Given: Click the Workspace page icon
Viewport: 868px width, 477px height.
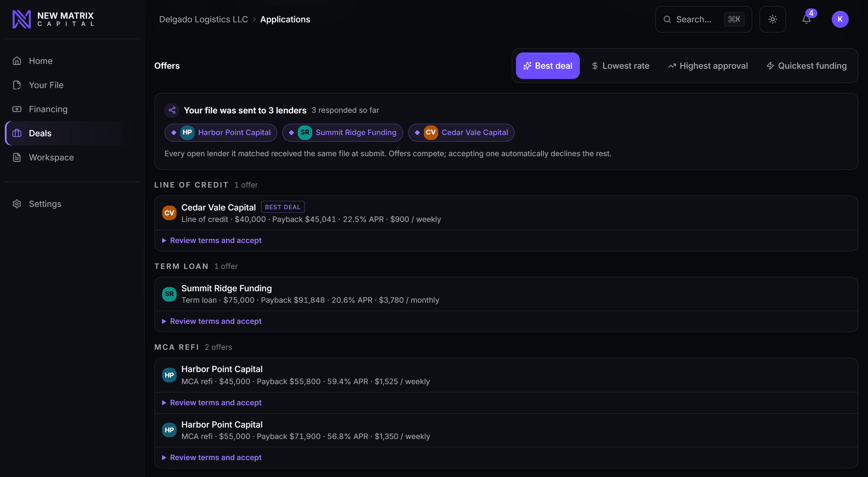Looking at the screenshot, I should [x=17, y=157].
